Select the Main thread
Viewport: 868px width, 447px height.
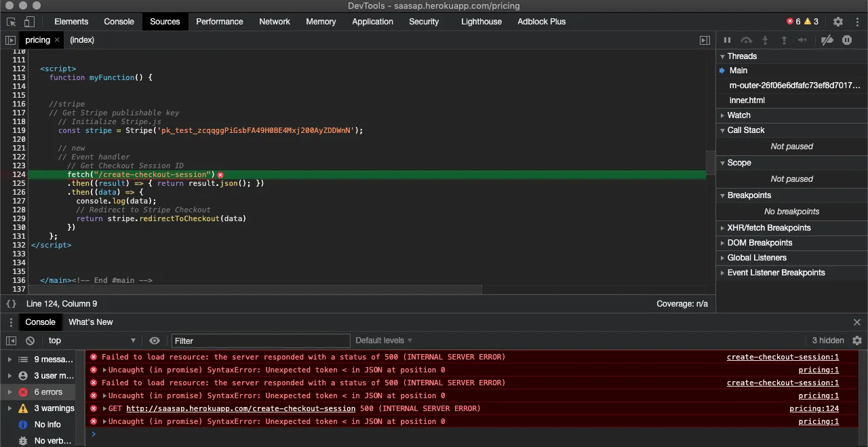tap(792, 71)
